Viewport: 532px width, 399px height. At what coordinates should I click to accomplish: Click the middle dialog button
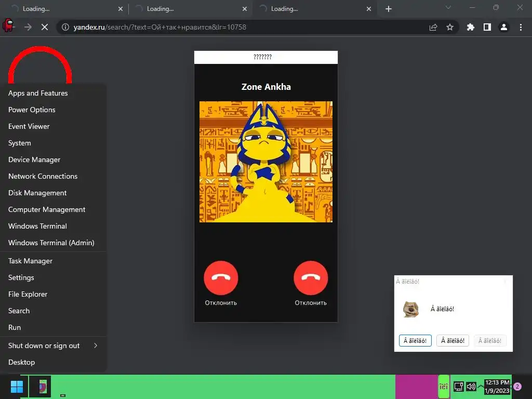[453, 341]
